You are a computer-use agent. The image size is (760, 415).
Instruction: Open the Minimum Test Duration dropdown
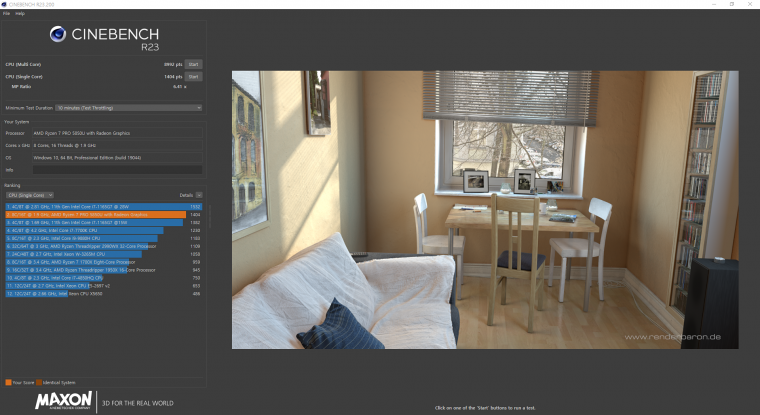click(x=128, y=108)
